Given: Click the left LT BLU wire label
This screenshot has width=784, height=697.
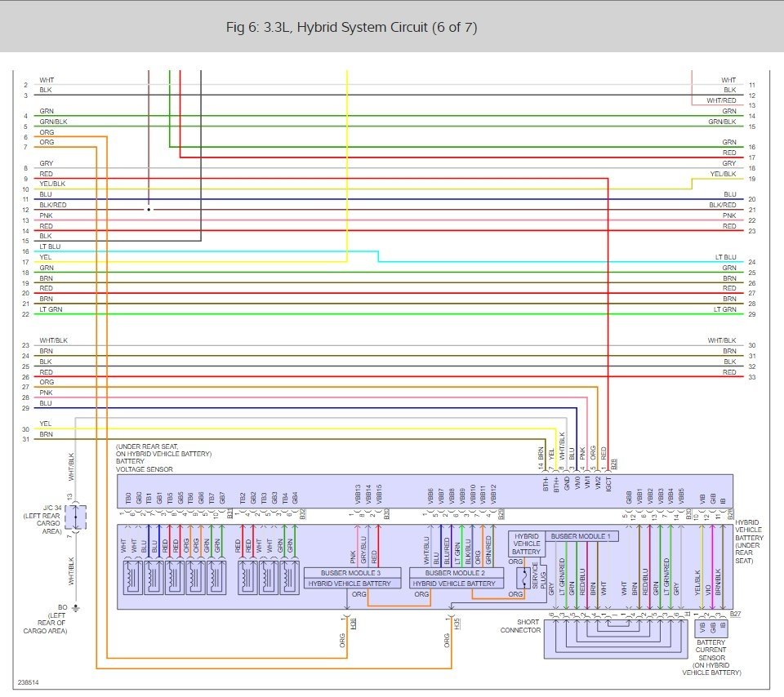Looking at the screenshot, I should coord(51,246).
